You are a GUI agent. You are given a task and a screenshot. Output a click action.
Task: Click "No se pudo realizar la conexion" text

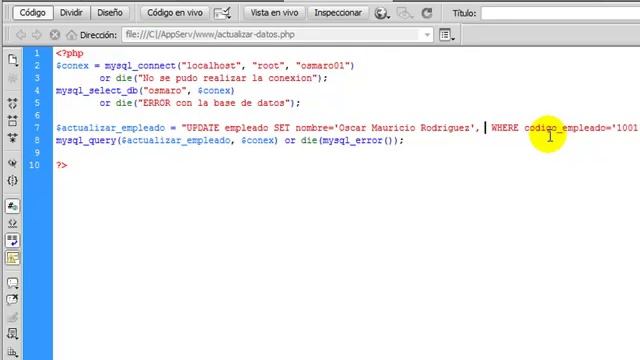(x=227, y=78)
